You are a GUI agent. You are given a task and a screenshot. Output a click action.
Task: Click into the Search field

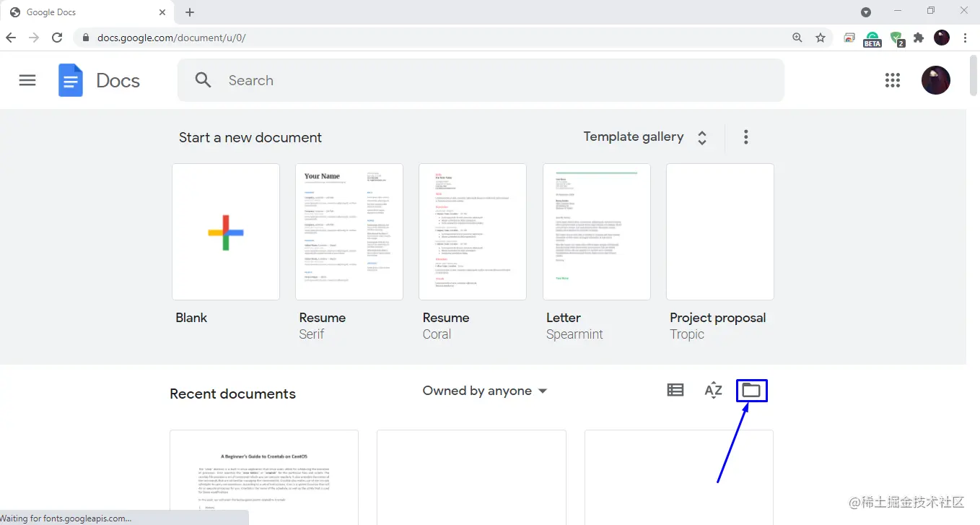481,80
